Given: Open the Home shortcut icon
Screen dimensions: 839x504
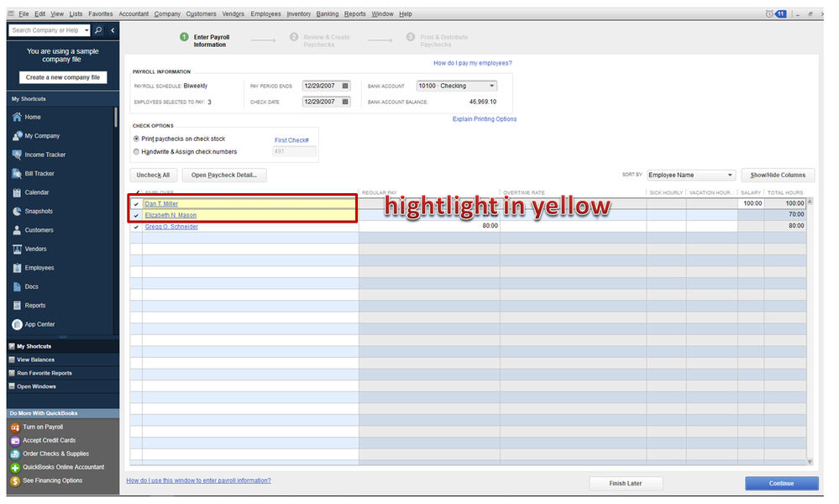Looking at the screenshot, I should pyautogui.click(x=17, y=117).
